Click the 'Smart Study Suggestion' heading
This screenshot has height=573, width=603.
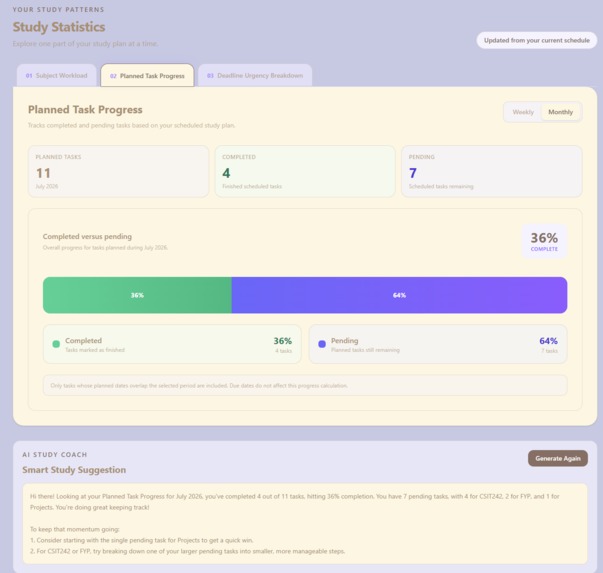pos(74,470)
